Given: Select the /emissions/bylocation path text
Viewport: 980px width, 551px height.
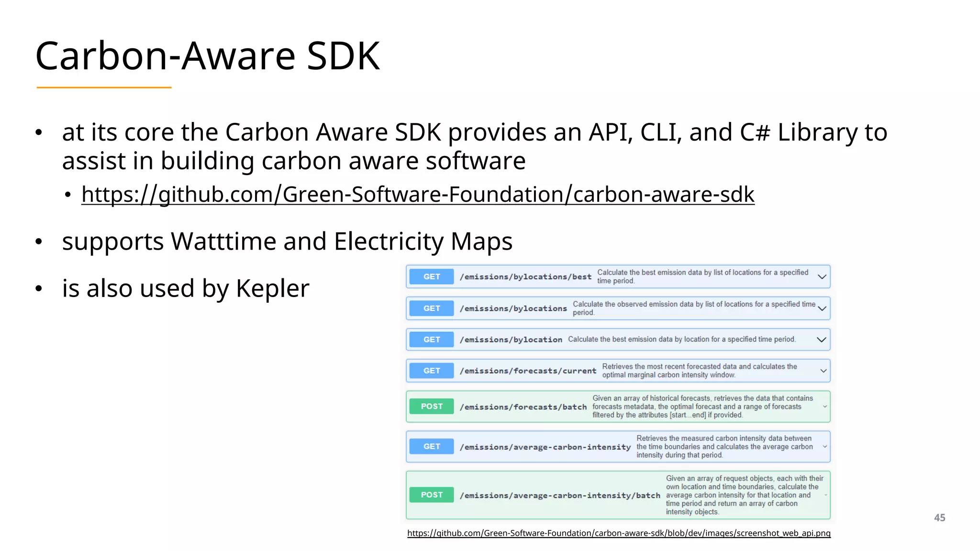Looking at the screenshot, I should coord(511,340).
